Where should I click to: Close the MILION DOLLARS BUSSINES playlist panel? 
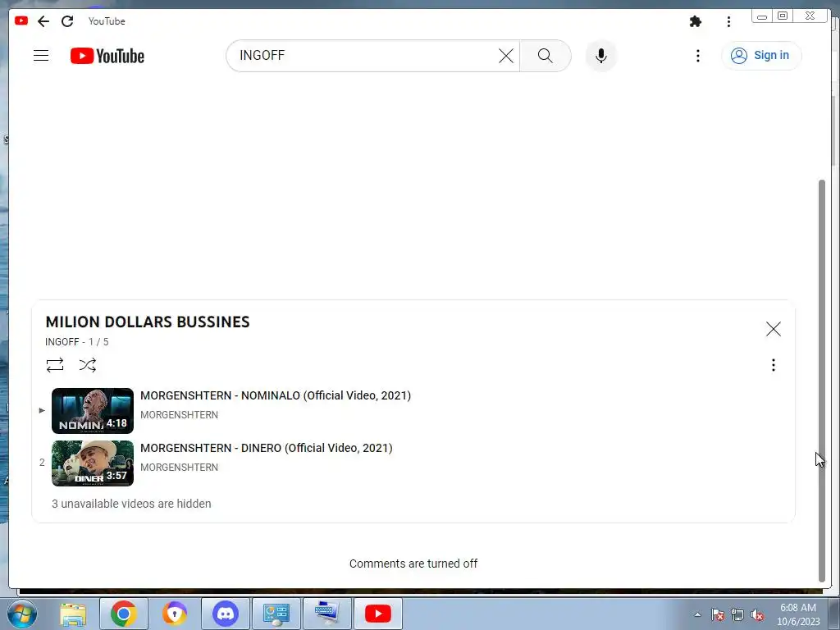[773, 329]
